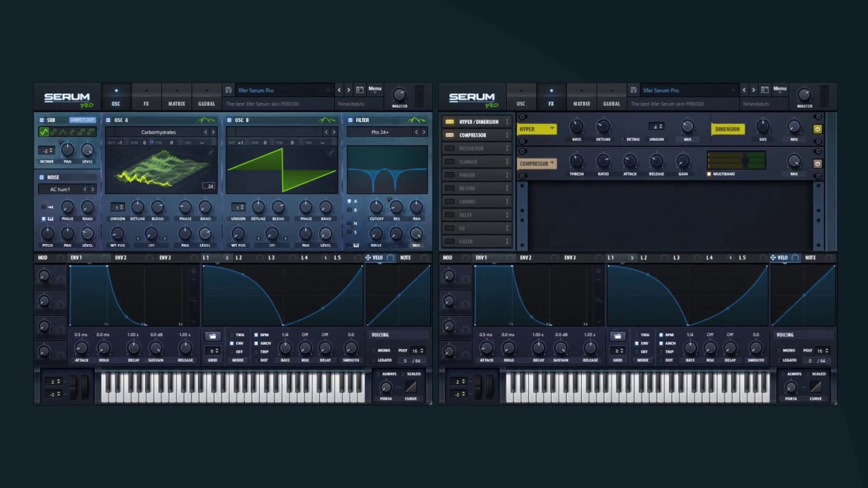Click next preset arrow in left window
The width and height of the screenshot is (868, 488).
pos(349,90)
